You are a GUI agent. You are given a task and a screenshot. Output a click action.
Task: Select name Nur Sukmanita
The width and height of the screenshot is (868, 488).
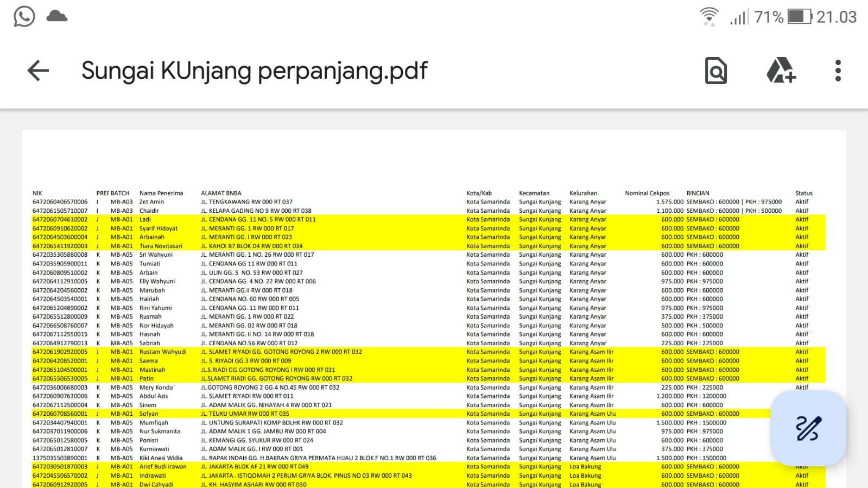(x=160, y=432)
